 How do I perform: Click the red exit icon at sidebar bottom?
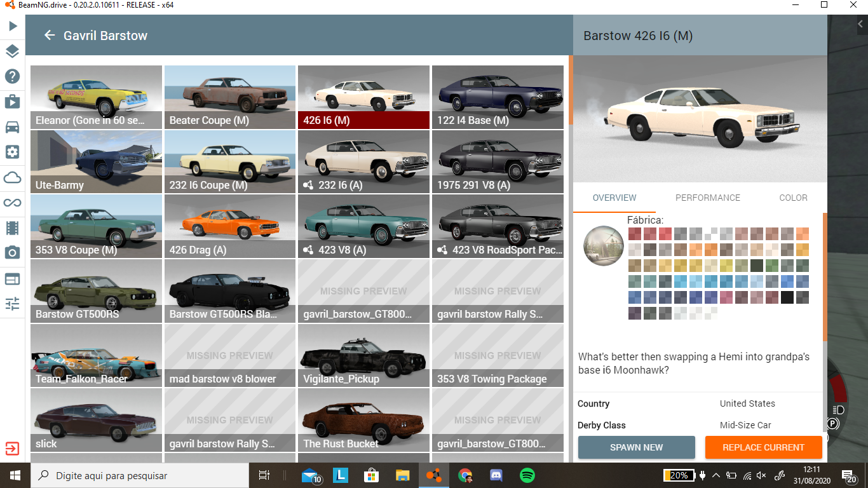(12, 449)
